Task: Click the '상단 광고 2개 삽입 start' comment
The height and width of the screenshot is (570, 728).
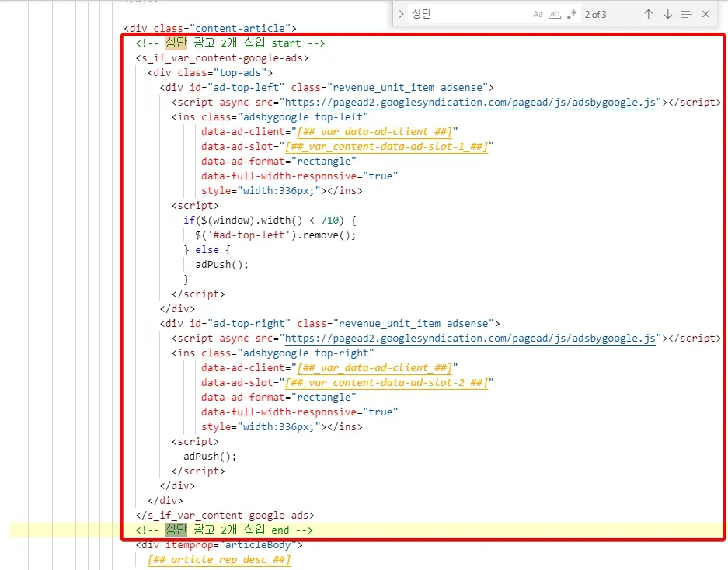Action: pos(230,43)
